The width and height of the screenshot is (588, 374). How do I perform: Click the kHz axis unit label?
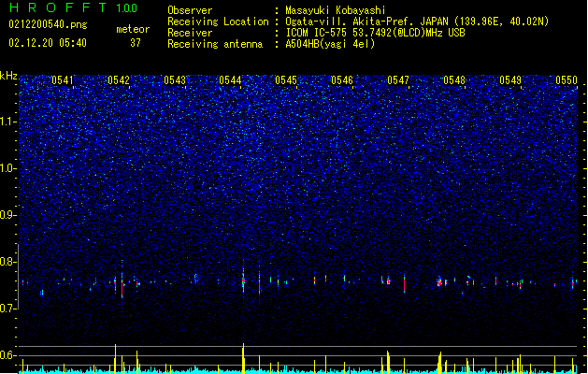8,76
